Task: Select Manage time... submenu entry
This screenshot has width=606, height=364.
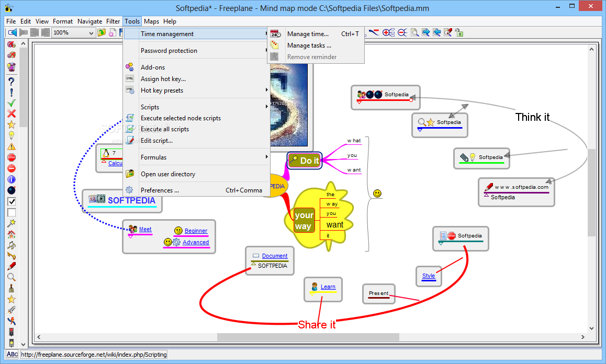Action: click(x=316, y=34)
